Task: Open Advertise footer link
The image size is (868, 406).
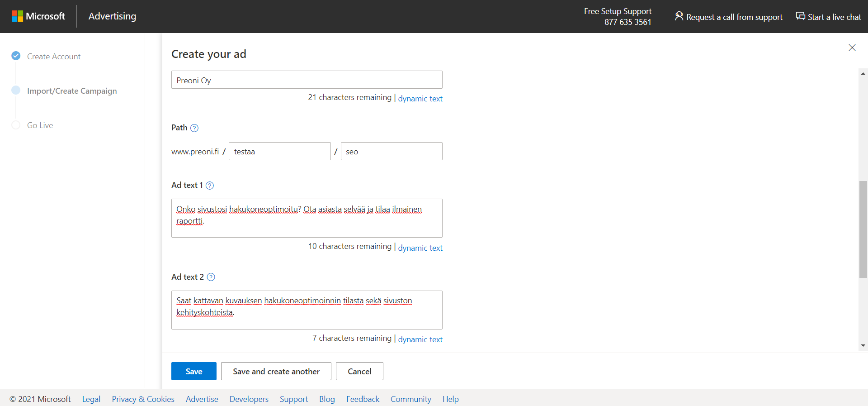Action: point(202,399)
